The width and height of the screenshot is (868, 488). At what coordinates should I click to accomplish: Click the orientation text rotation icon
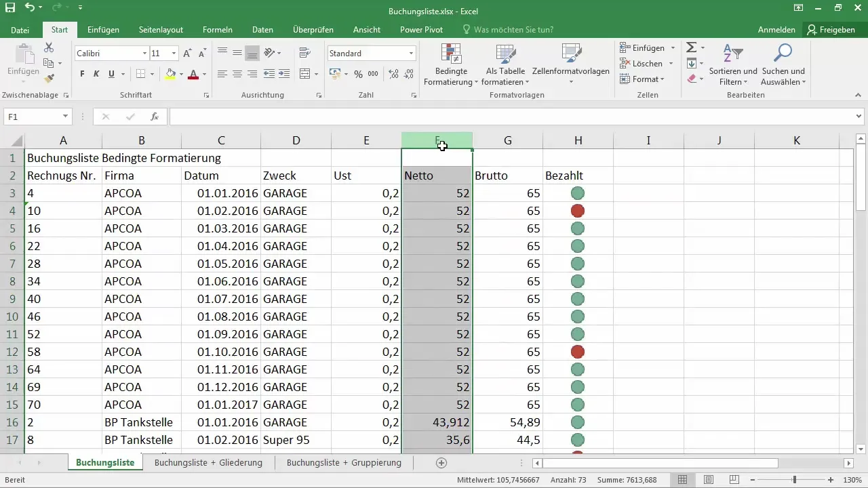270,53
